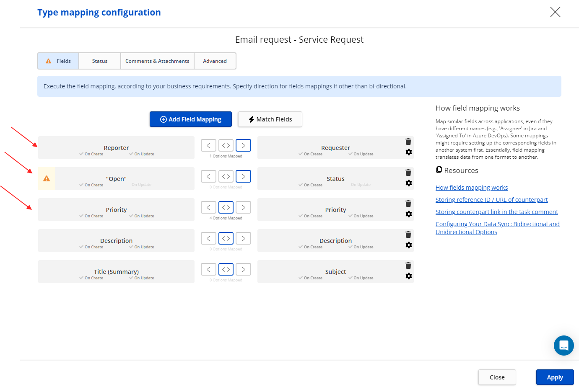
Task: Set Reporter mapping to bi-directional
Action: [226, 145]
